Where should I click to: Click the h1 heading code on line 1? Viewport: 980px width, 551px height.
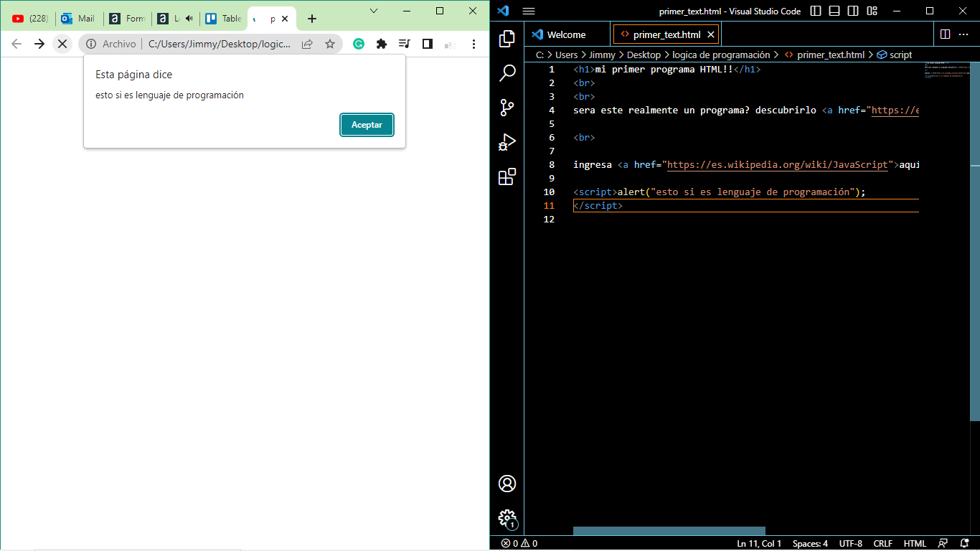pos(666,70)
